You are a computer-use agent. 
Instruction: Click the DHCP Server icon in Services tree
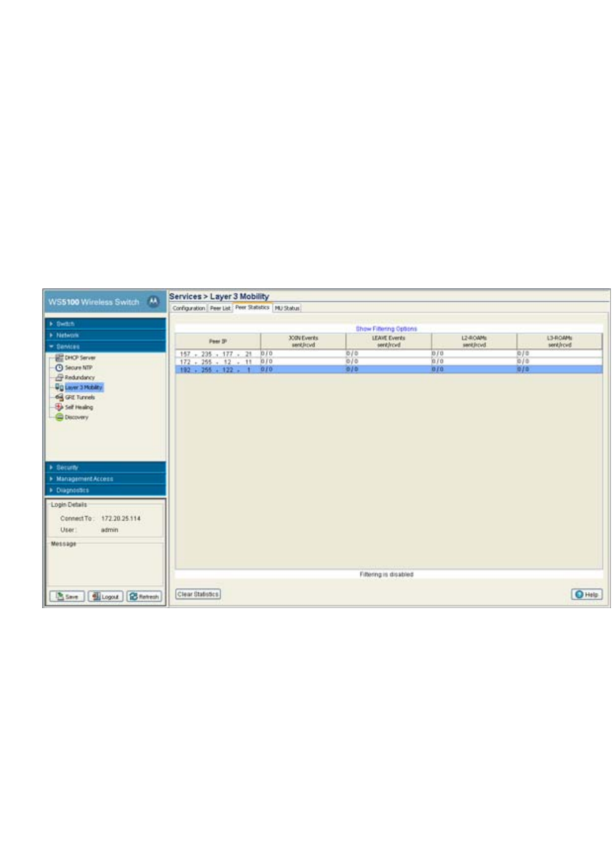[59, 358]
